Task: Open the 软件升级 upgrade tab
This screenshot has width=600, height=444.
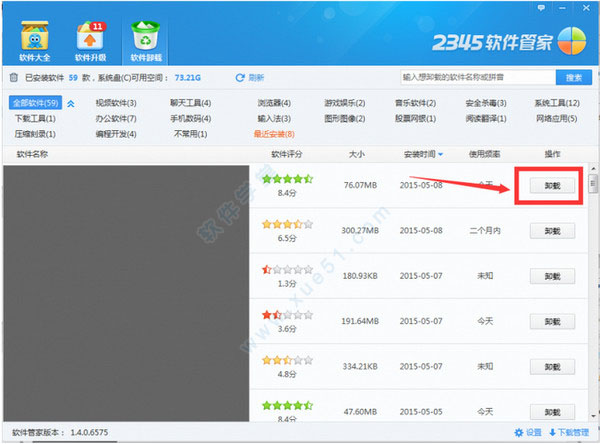Action: coord(90,41)
